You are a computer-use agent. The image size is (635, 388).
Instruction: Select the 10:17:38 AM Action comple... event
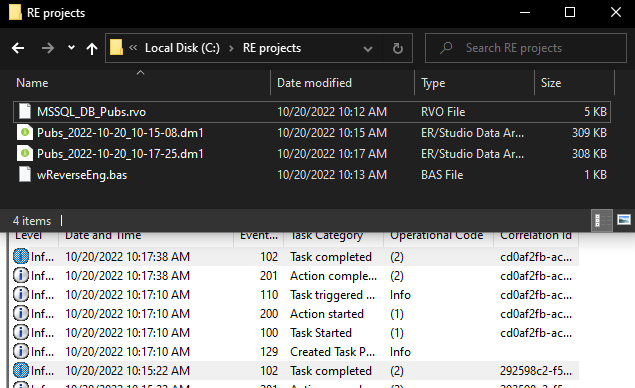(296, 276)
